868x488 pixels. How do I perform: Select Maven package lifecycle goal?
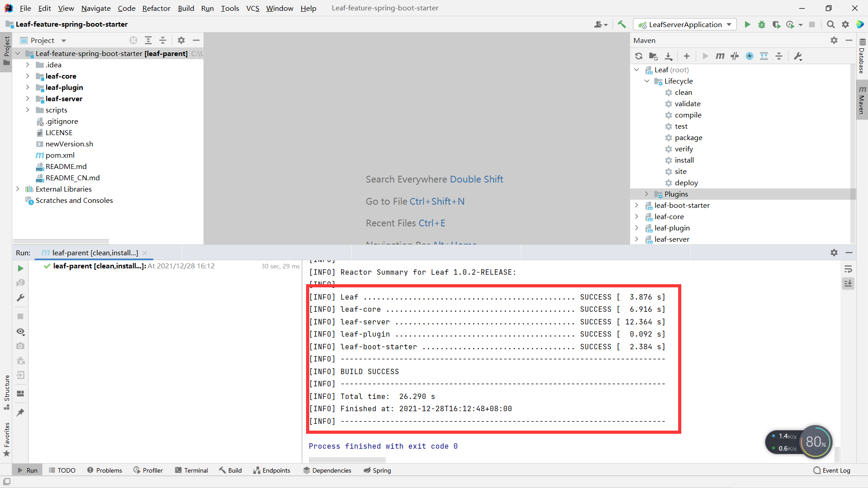pos(689,137)
